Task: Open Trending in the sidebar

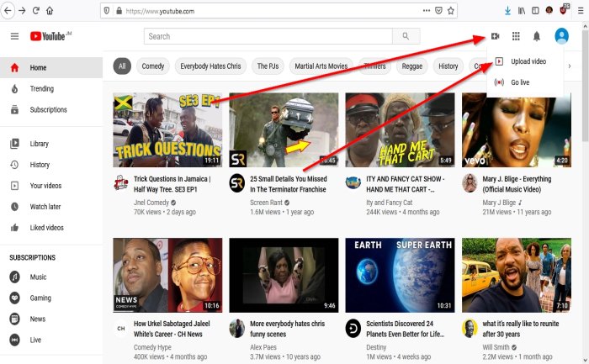Action: pos(51,88)
